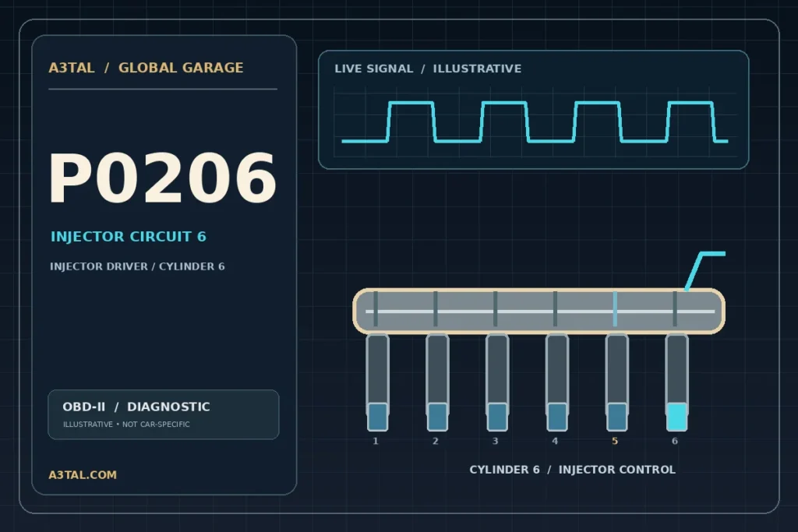Click the cyan square-wave signal trace
The image size is (798, 532).
(x=535, y=122)
